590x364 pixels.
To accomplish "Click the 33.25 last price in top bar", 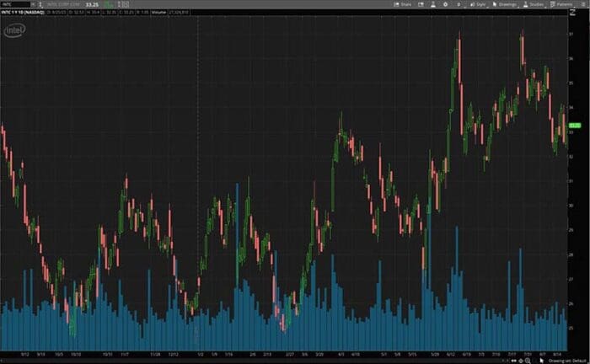I will pos(92,4).
